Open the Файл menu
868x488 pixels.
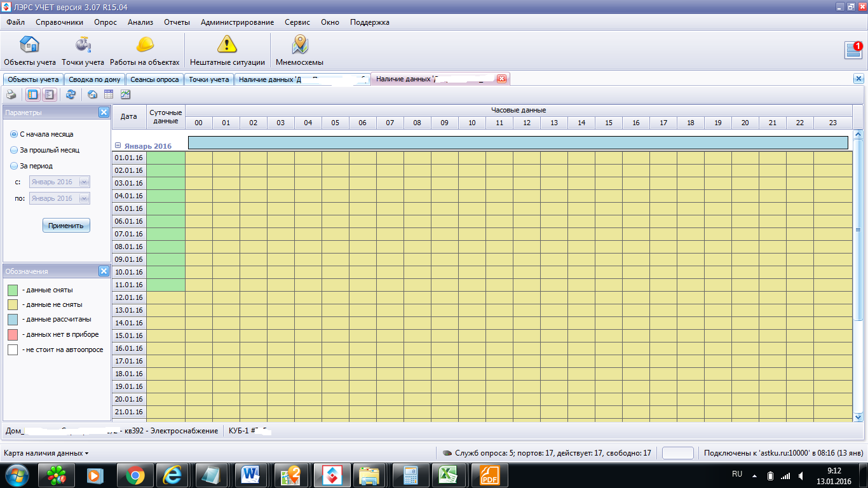[16, 22]
